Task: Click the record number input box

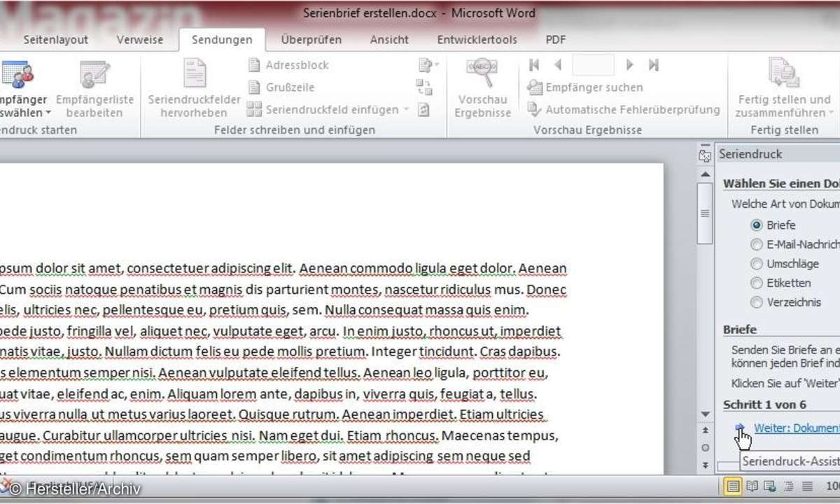Action: pos(593,65)
